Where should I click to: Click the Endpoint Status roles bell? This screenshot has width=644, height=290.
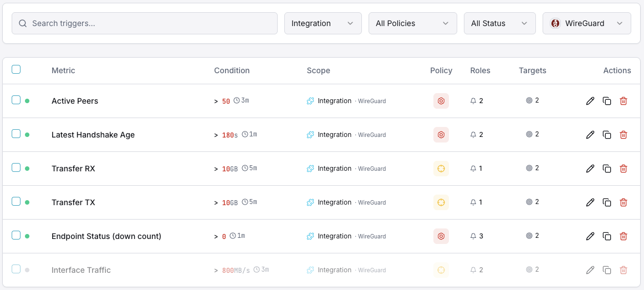pos(473,236)
